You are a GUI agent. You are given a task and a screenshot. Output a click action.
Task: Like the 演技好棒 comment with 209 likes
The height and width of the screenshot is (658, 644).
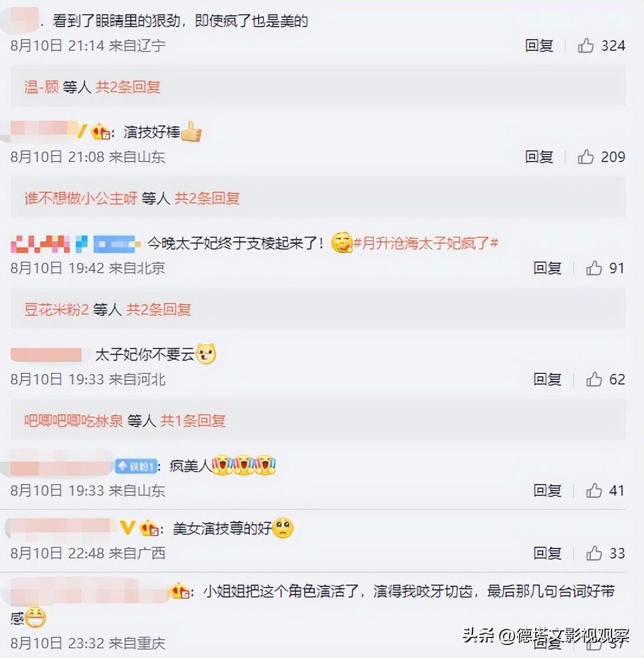coord(585,157)
